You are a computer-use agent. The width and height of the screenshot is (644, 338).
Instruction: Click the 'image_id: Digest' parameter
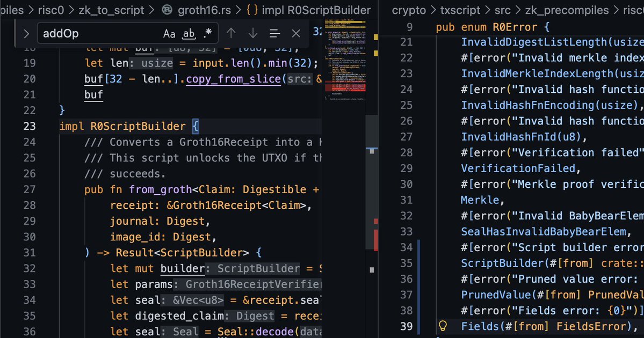point(160,237)
